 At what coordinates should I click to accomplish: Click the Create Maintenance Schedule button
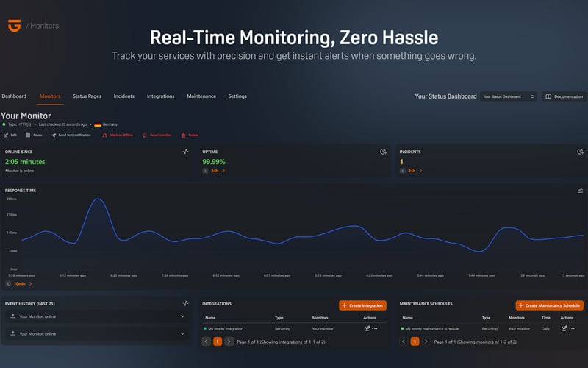[549, 305]
